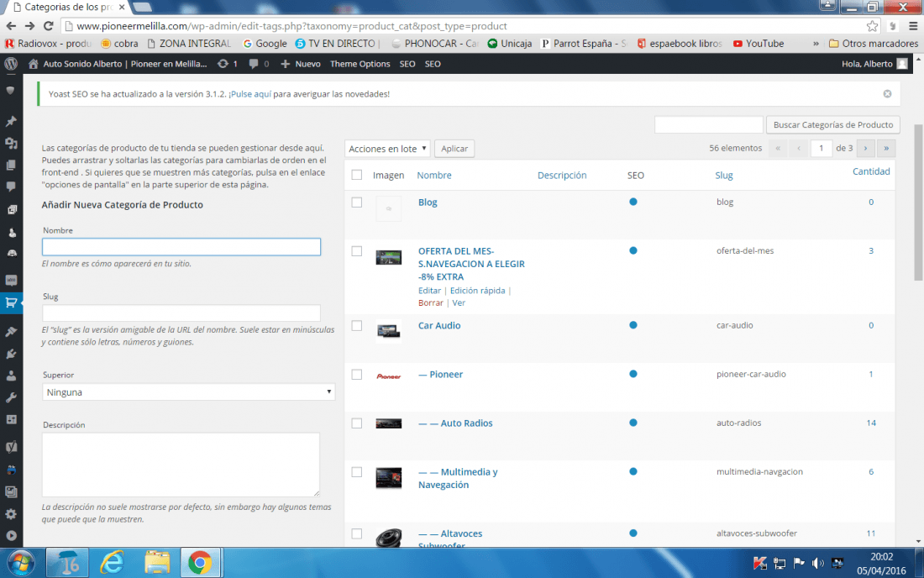Open the Otros marcadores bookmarks folder
This screenshot has height=578, width=924.
click(x=874, y=44)
